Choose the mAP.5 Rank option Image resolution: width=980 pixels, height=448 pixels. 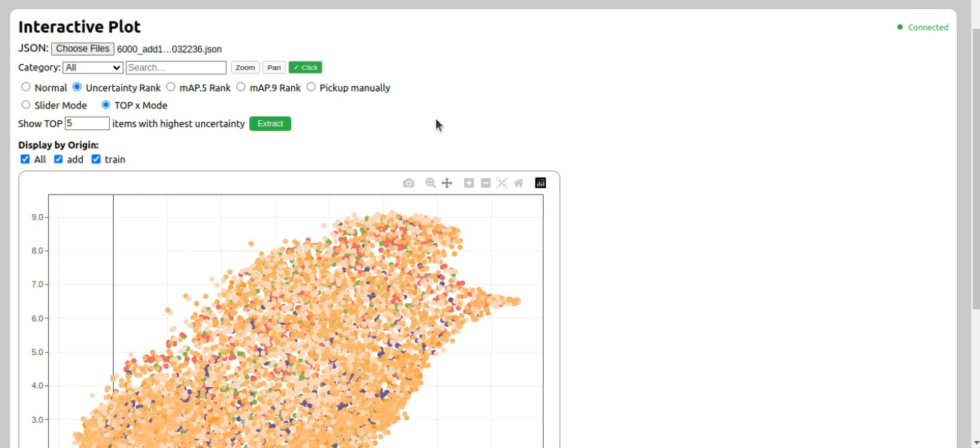pyautogui.click(x=171, y=87)
